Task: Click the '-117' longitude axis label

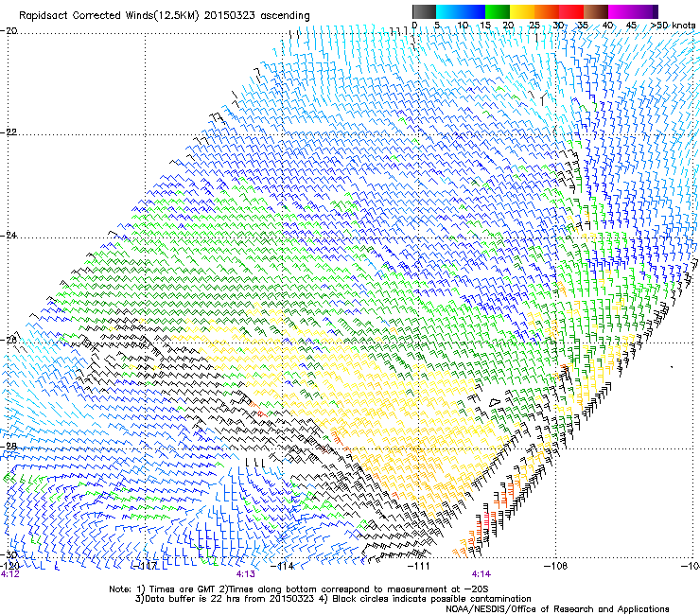Action: 146,566
